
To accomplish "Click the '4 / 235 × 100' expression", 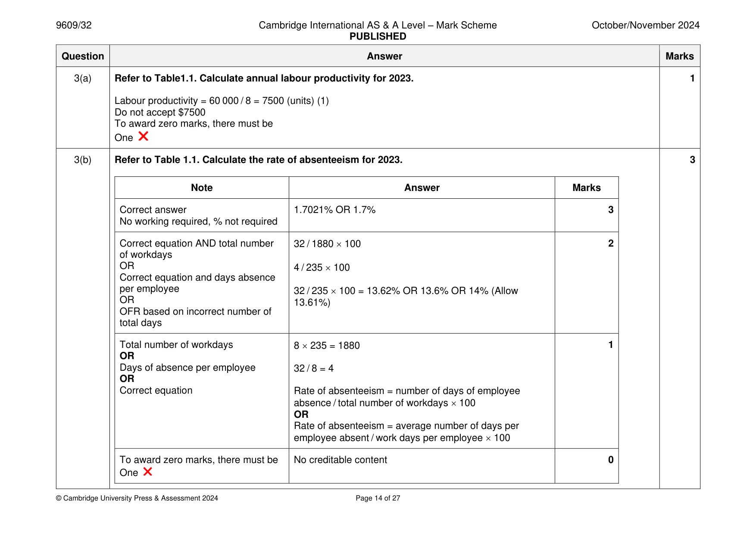I will pos(322,268).
